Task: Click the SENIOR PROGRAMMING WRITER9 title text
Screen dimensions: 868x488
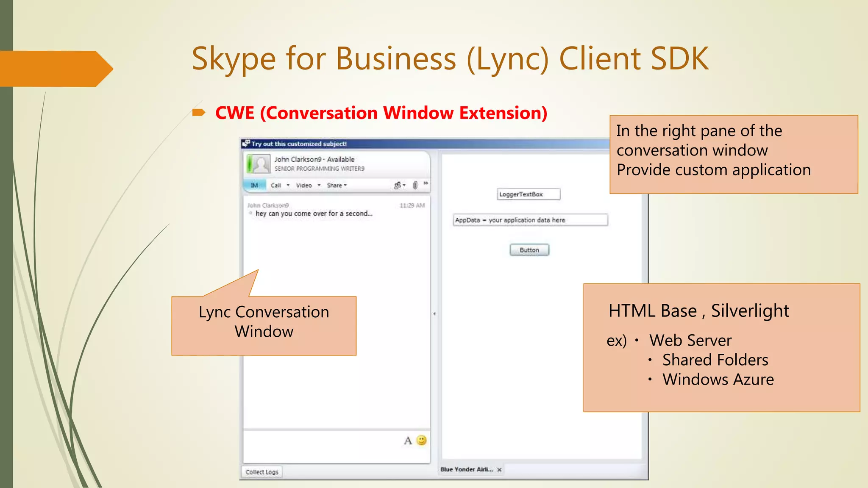Action: (319, 169)
